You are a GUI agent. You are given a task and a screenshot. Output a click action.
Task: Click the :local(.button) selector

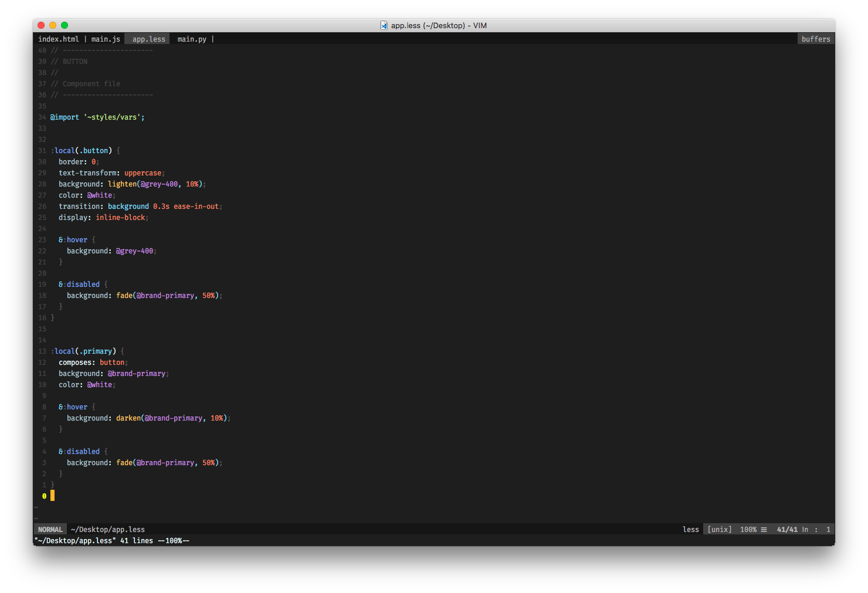tap(82, 151)
